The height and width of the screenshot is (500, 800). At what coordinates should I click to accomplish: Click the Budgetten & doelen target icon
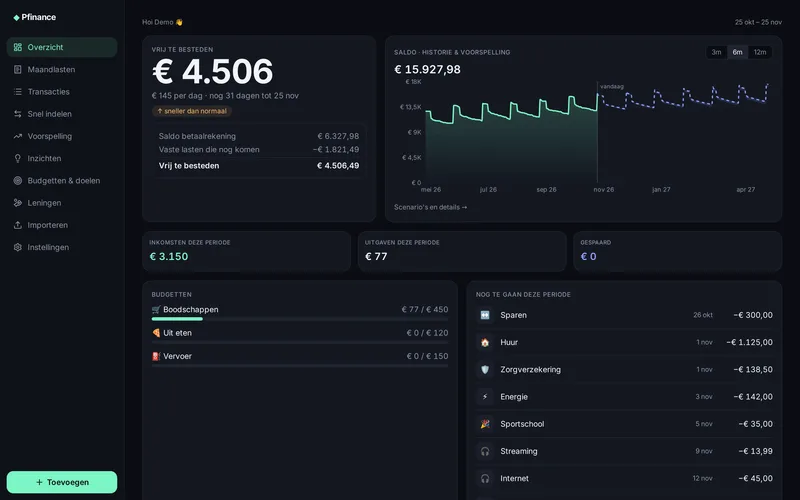(18, 181)
